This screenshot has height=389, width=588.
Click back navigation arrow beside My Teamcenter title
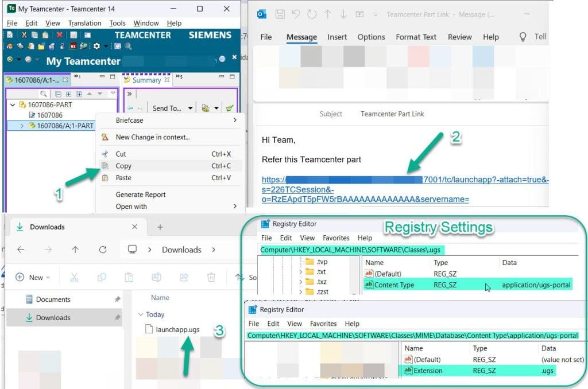pyautogui.click(x=10, y=59)
